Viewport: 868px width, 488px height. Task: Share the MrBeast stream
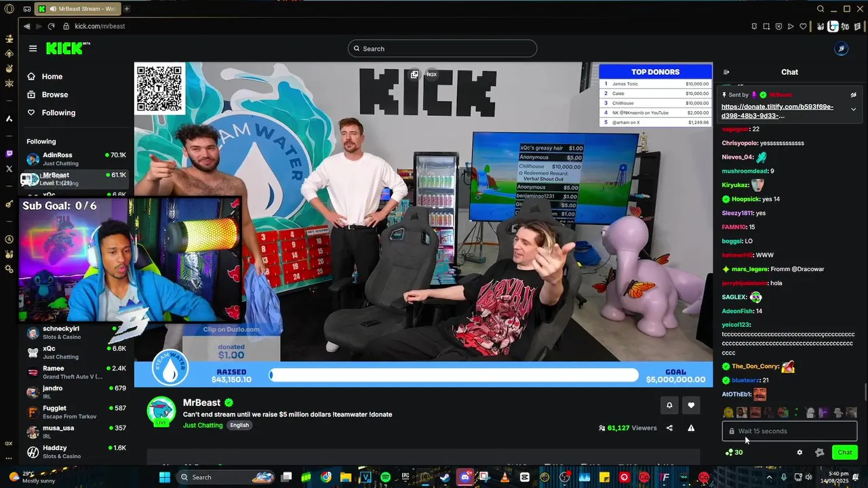[x=669, y=428]
